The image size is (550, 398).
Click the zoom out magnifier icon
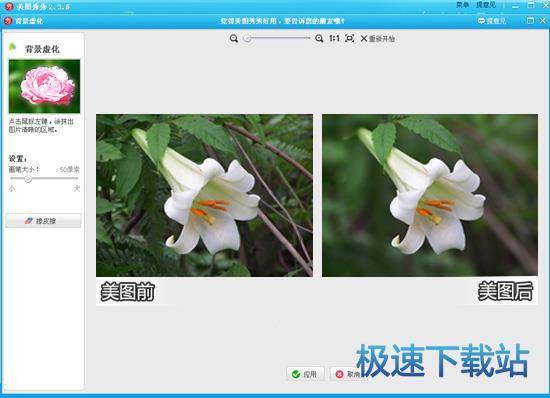pyautogui.click(x=234, y=38)
